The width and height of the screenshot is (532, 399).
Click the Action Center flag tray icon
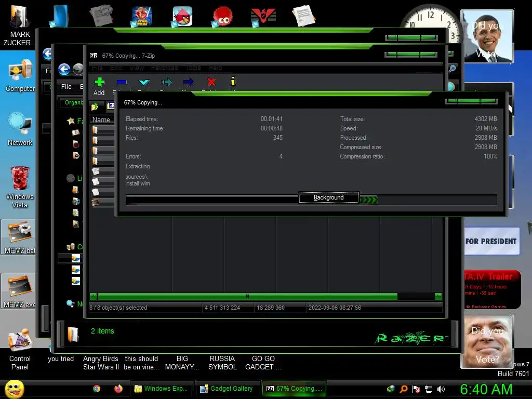coord(416,389)
